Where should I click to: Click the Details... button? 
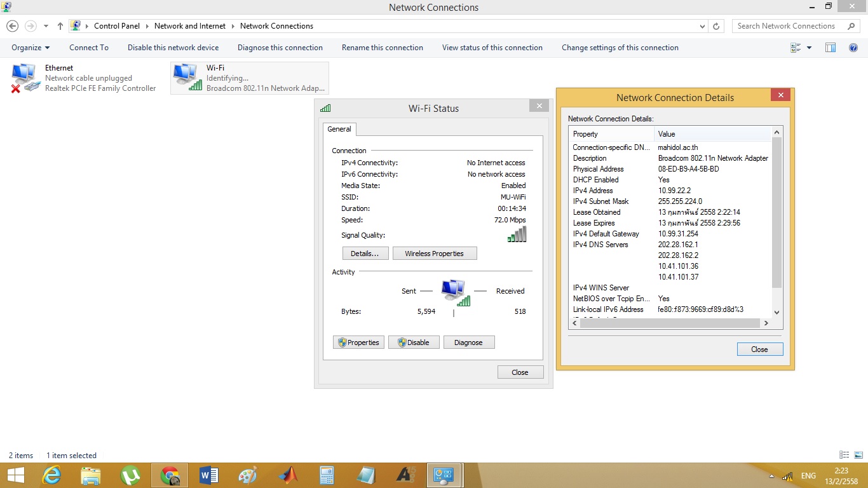coord(365,254)
